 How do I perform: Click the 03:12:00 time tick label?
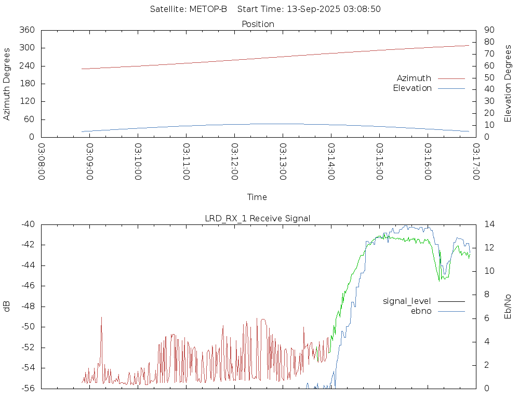(x=234, y=162)
